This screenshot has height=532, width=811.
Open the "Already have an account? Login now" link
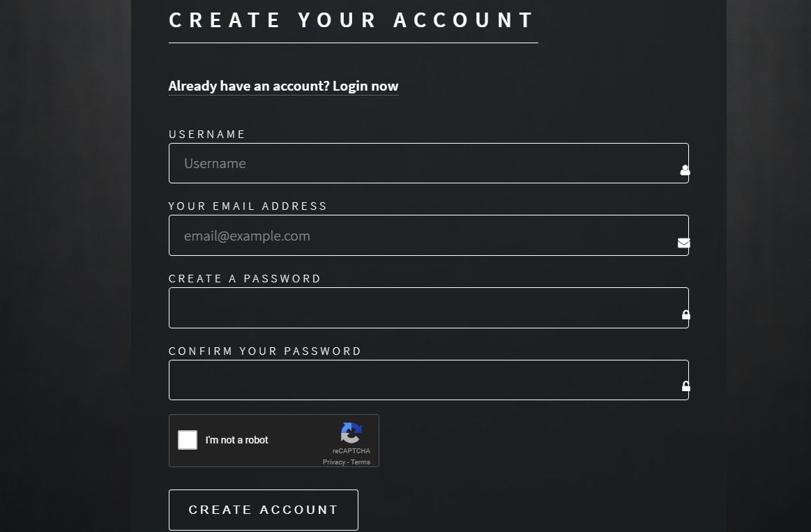click(x=283, y=86)
